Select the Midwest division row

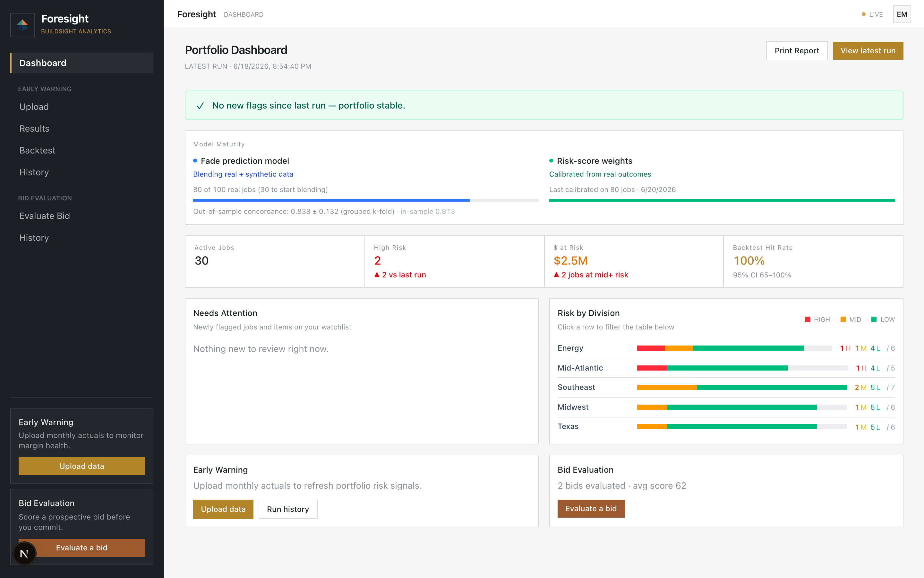tap(726, 407)
